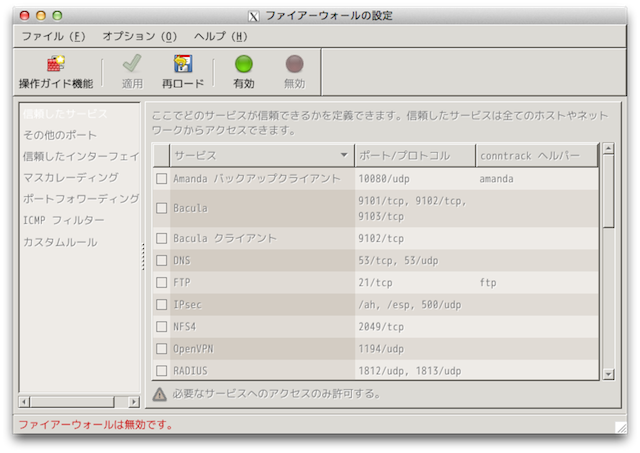640x453 pixels.
Task: Check the OpenVPN service checkbox
Action: (x=161, y=349)
